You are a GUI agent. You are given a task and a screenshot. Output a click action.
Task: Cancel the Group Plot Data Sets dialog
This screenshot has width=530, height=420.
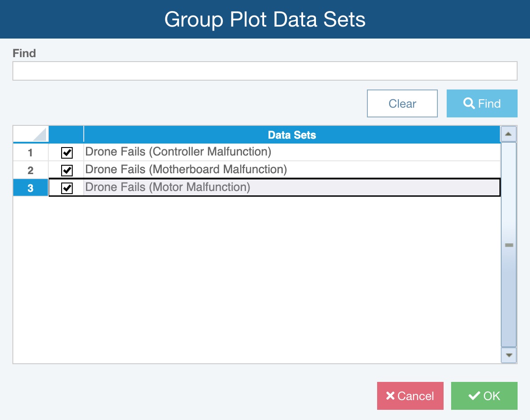[x=410, y=396]
